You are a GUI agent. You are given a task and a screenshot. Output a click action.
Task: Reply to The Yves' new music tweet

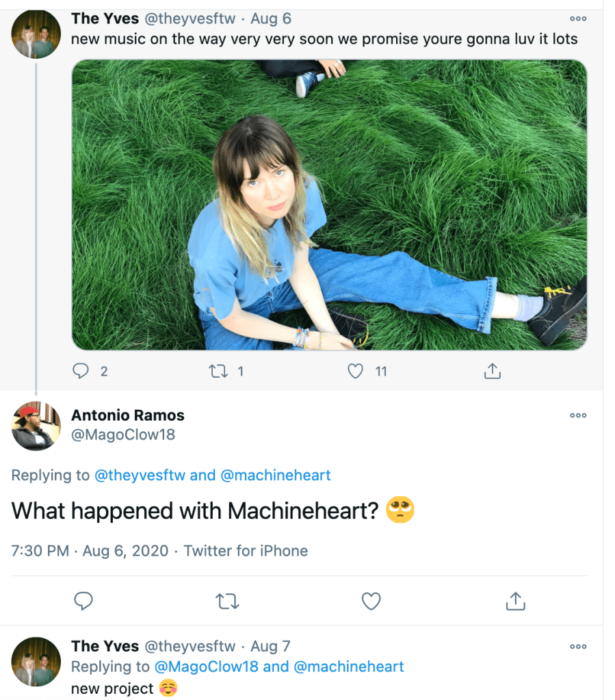81,372
